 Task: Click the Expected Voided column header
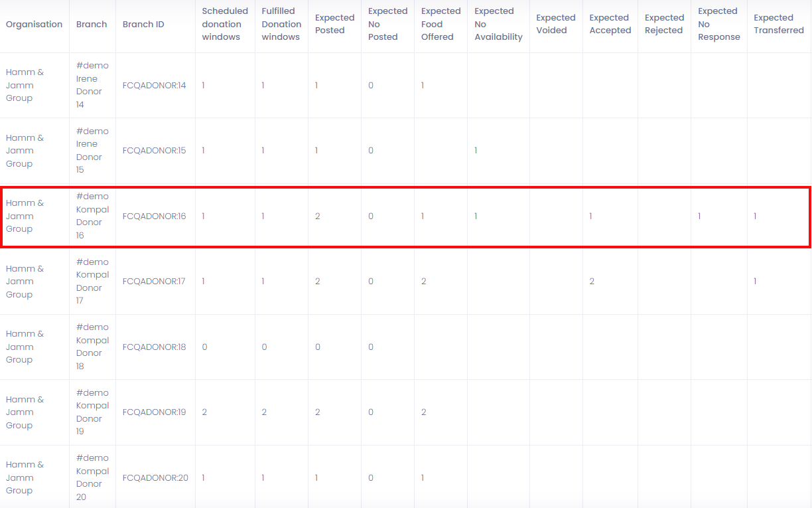[555, 25]
